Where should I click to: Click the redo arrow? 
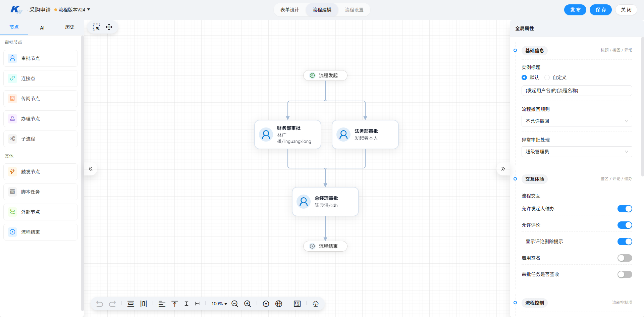click(112, 304)
